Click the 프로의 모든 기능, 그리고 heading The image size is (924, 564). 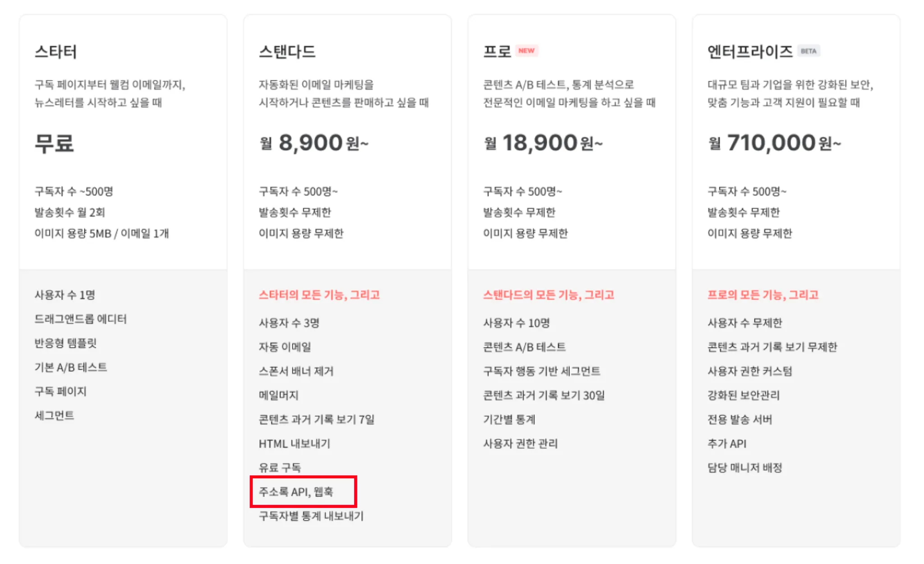click(762, 295)
